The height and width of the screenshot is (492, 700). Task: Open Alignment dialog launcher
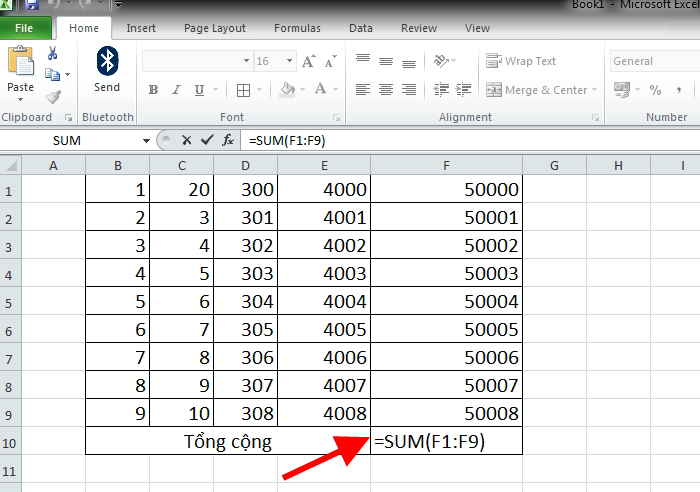click(595, 117)
